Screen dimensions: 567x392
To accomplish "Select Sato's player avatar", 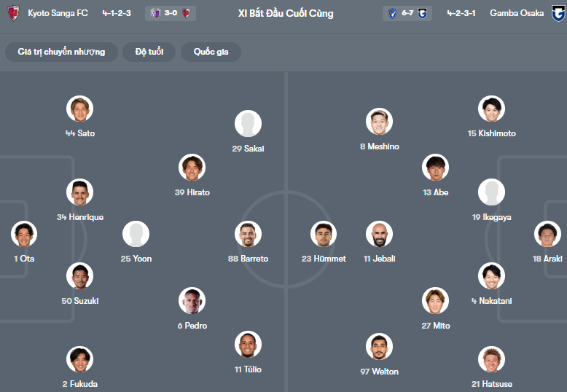I will tap(79, 109).
